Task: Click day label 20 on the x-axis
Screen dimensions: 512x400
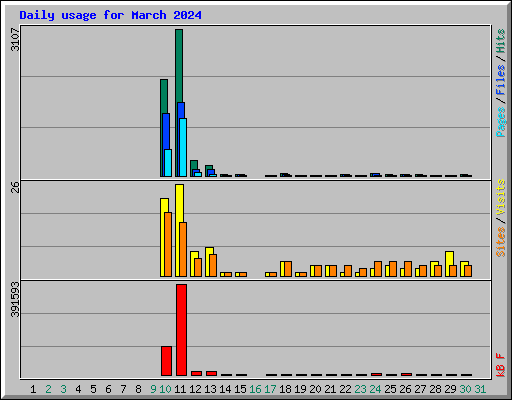Action: point(315,389)
